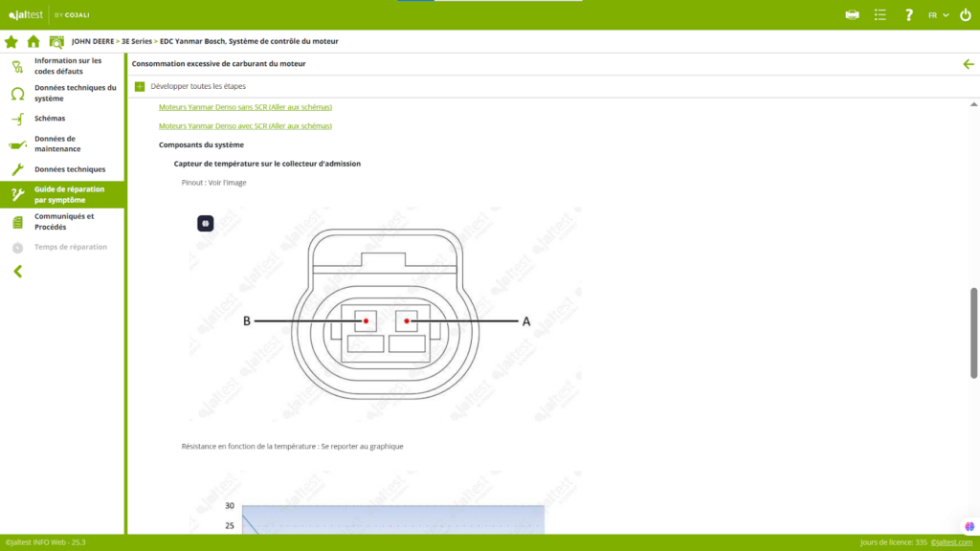This screenshot has height=551, width=980.
Task: Click the green back arrow icon
Action: click(968, 64)
